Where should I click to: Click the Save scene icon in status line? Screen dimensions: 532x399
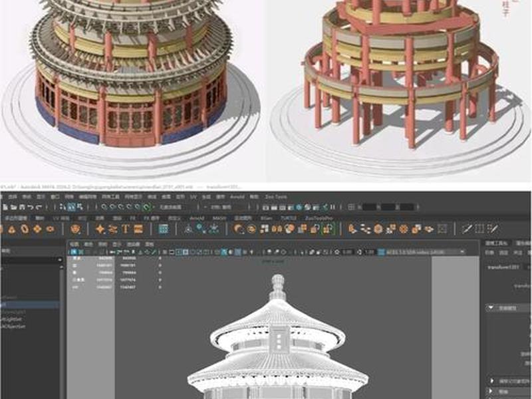(22, 207)
